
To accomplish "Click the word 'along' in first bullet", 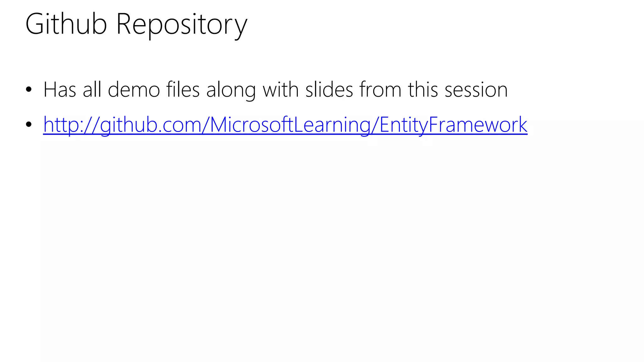I will coord(231,91).
